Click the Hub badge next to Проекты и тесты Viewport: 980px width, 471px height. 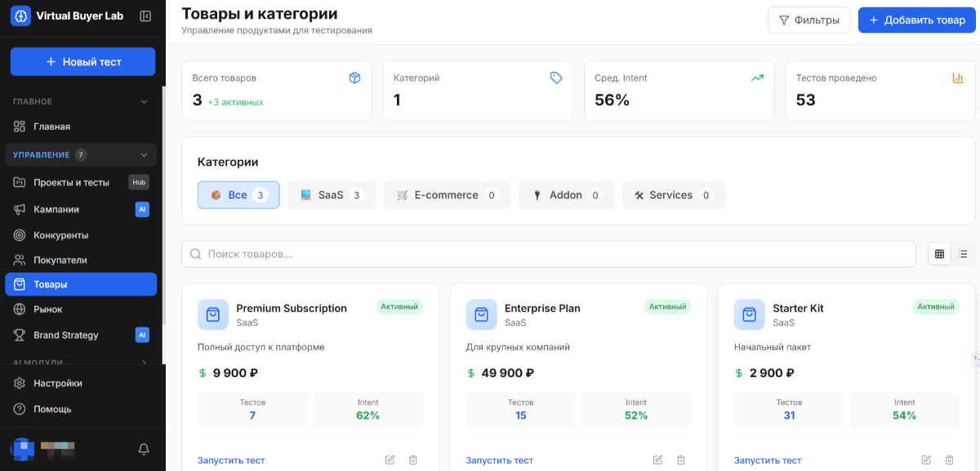(x=139, y=182)
